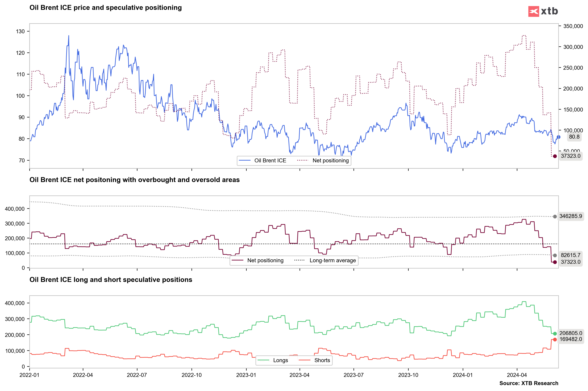Click the green dot ending the Longs line
Image resolution: width=588 pixels, height=391 pixels.
click(x=555, y=334)
